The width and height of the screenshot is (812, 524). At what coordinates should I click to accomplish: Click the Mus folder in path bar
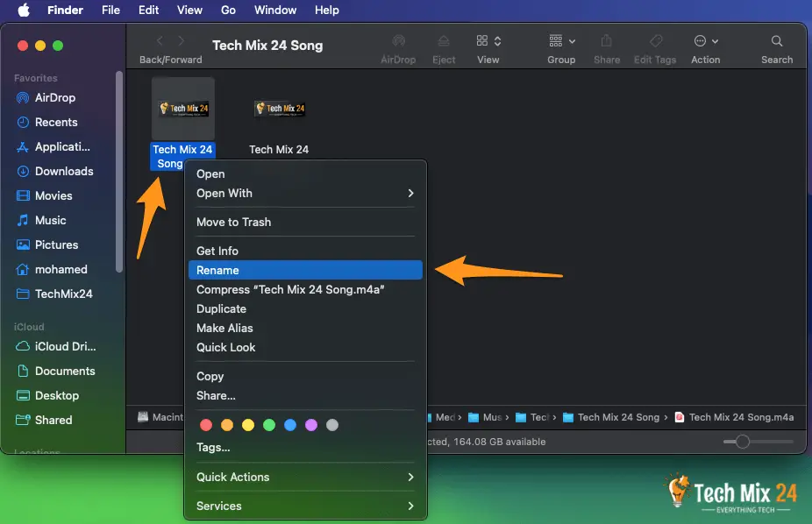485,417
